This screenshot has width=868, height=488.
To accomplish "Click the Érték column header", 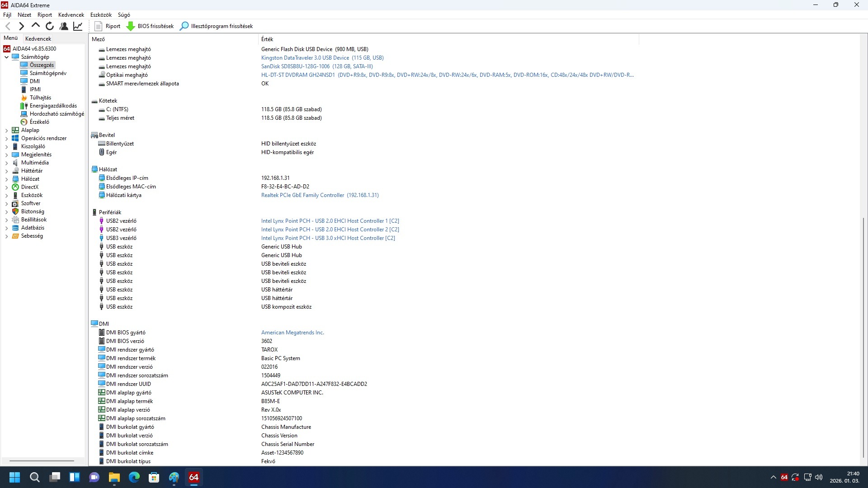I will point(267,39).
